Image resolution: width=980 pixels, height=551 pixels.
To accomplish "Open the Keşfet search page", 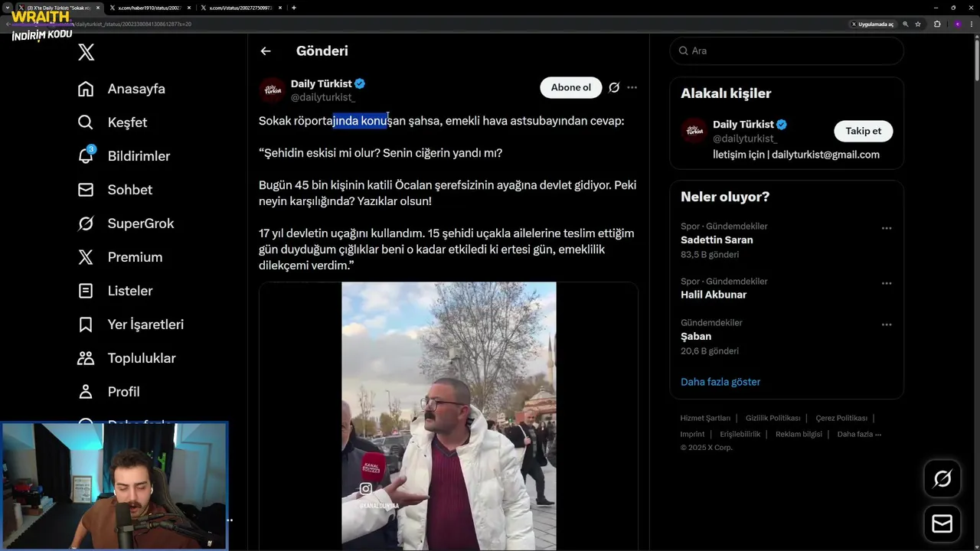I will (113, 122).
